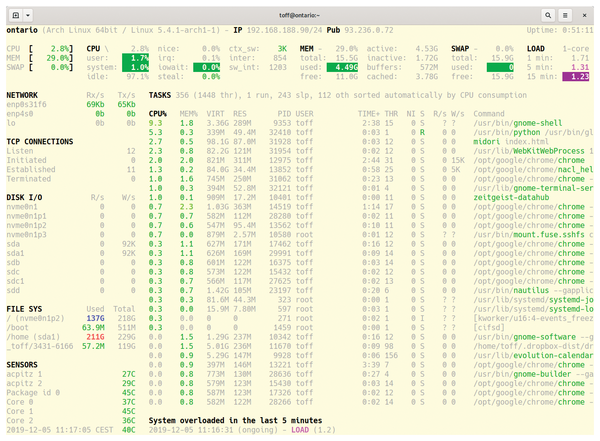Select the midori index.html process
This screenshot has width=600, height=441.
coord(370,142)
